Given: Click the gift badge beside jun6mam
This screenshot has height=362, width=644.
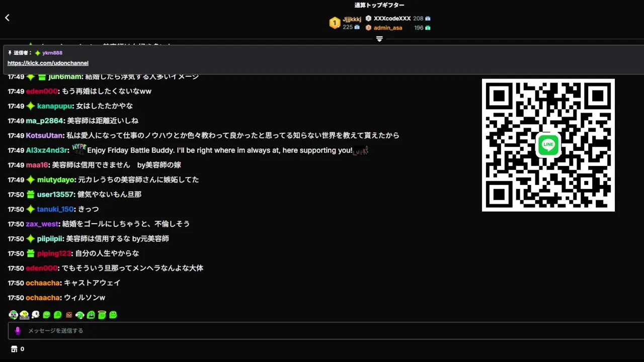Looking at the screenshot, I should (42, 77).
